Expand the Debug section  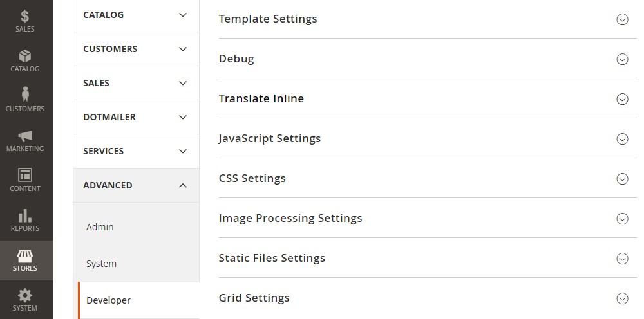click(622, 59)
